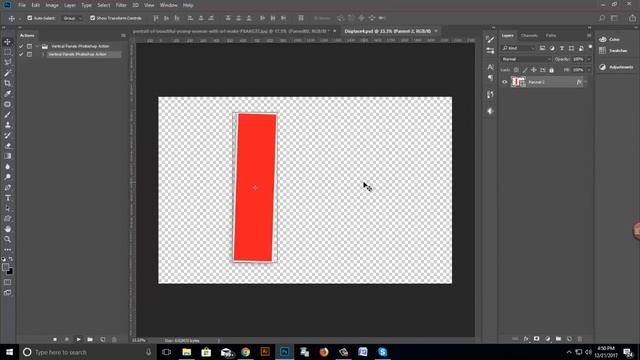
Task: Toggle the Auto-Select checkbox
Action: coord(29,18)
